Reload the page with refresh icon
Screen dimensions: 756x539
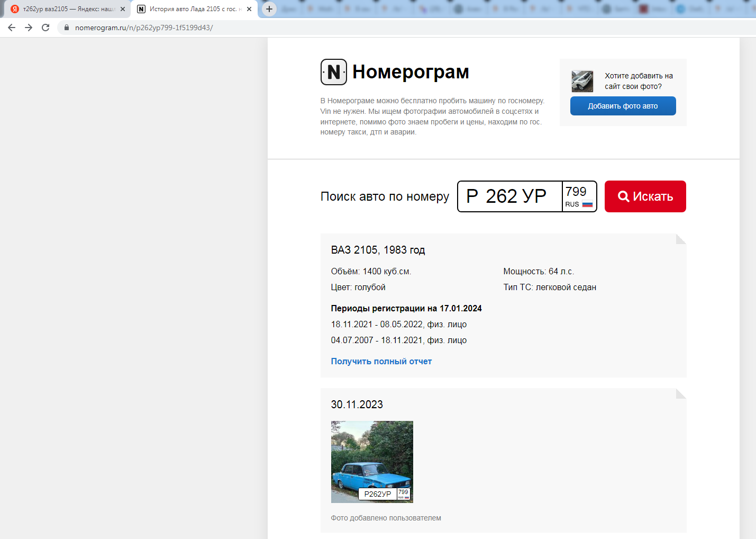(45, 28)
